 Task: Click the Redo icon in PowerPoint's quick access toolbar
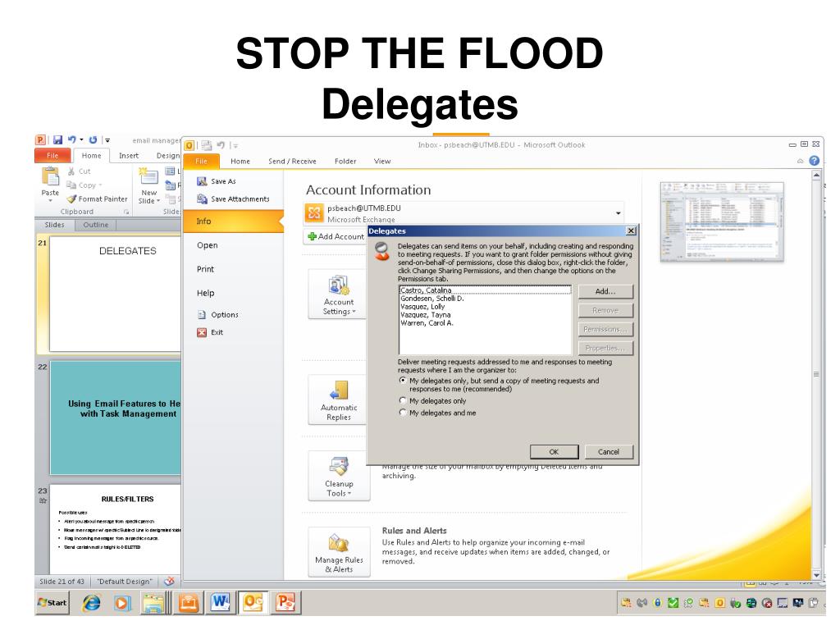(94, 139)
